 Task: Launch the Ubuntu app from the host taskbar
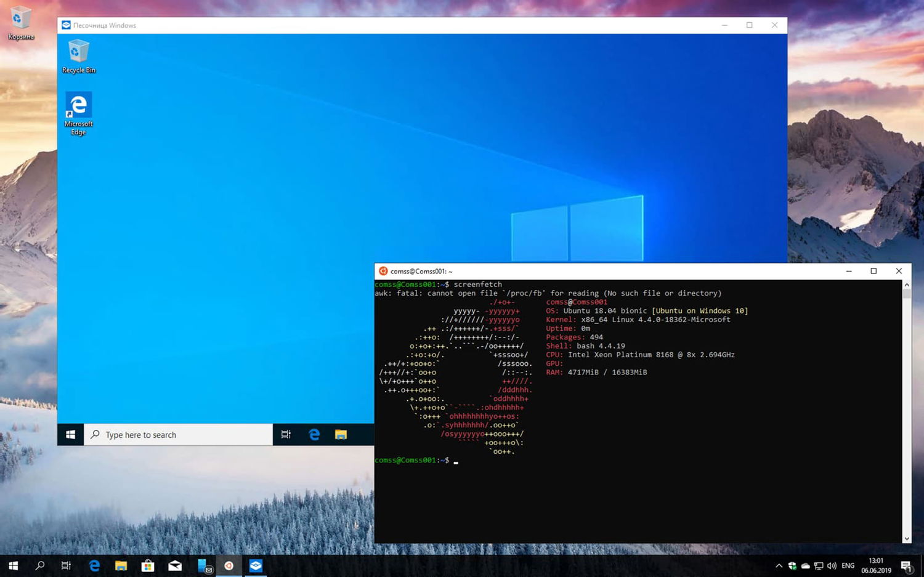pyautogui.click(x=229, y=565)
